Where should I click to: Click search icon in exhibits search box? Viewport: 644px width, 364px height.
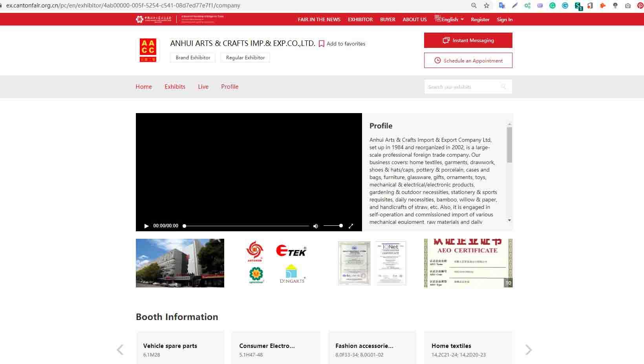[503, 87]
